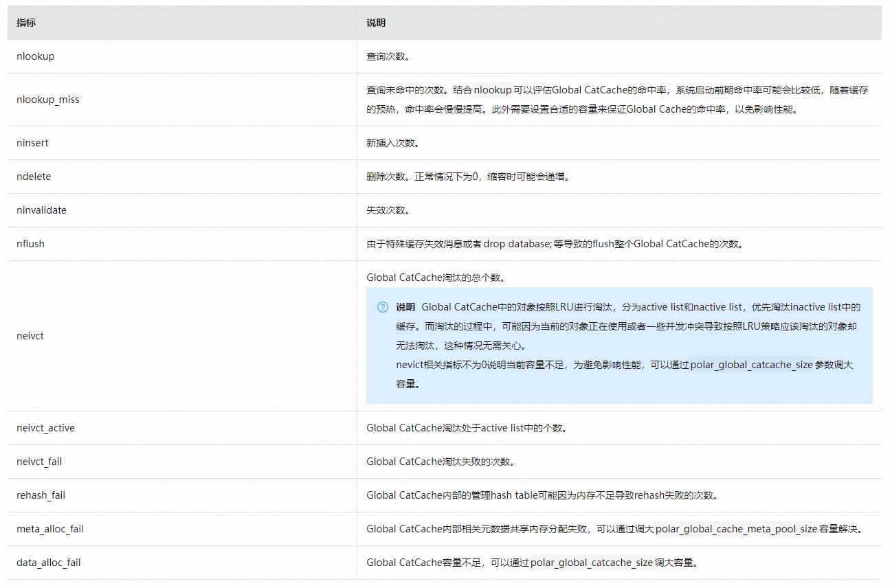Select the nlookup_miss metric name
The height and width of the screenshot is (588, 892).
click(48, 100)
